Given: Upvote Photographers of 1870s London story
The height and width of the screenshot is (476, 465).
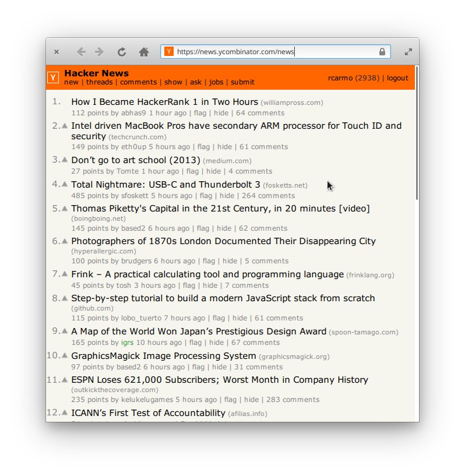Looking at the screenshot, I should coord(65,241).
